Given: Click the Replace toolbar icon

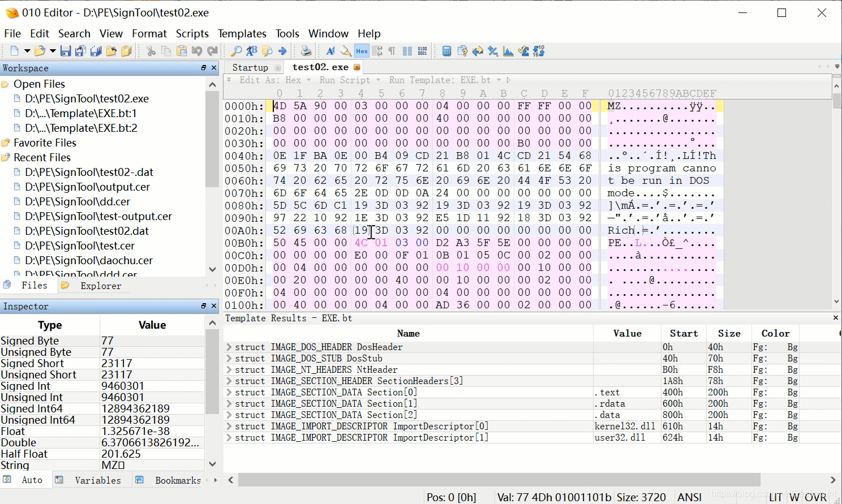Looking at the screenshot, I should [x=252, y=51].
